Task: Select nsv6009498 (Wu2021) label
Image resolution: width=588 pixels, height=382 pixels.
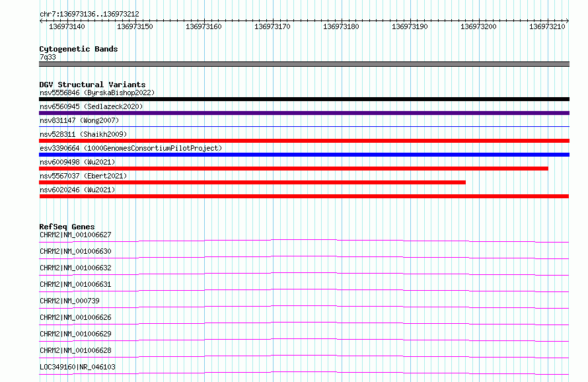Action: tap(77, 162)
